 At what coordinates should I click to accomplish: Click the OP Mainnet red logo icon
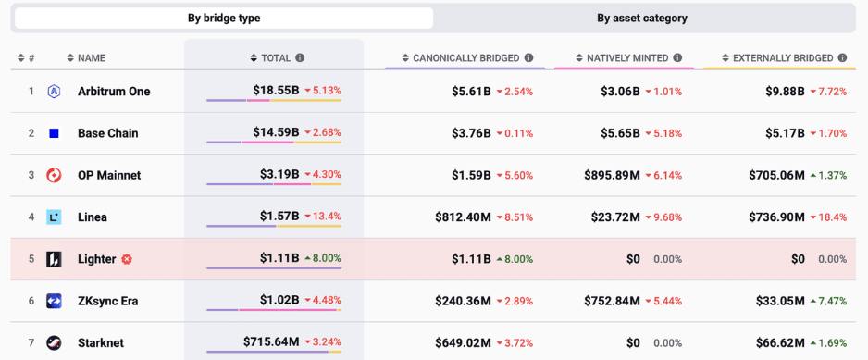click(54, 175)
